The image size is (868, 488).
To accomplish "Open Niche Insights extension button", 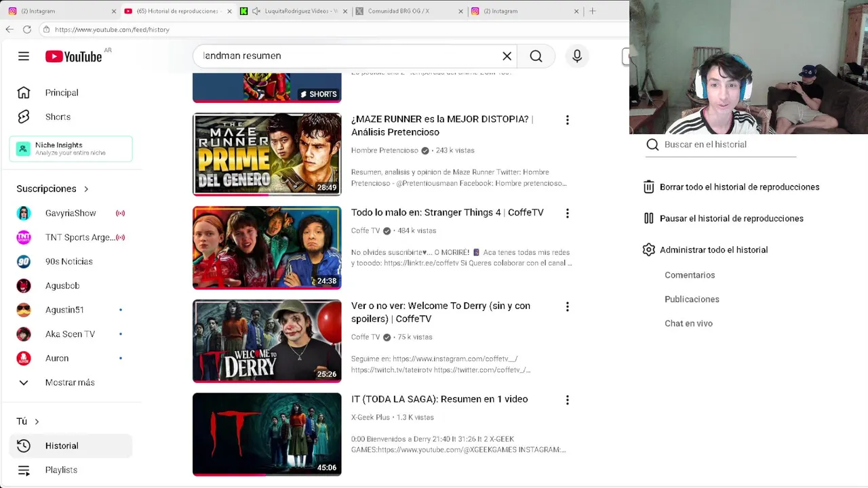I will point(71,148).
